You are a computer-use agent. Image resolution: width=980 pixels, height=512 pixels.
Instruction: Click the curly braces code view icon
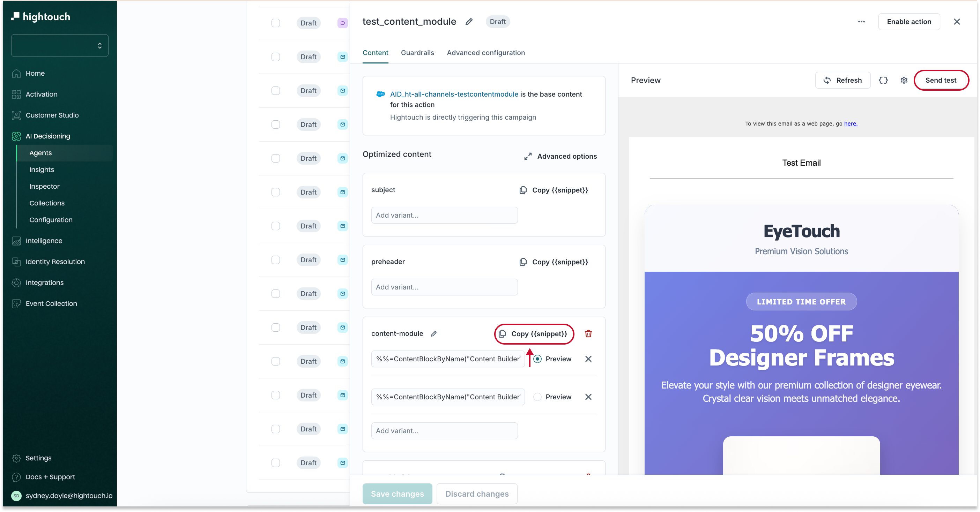click(883, 80)
